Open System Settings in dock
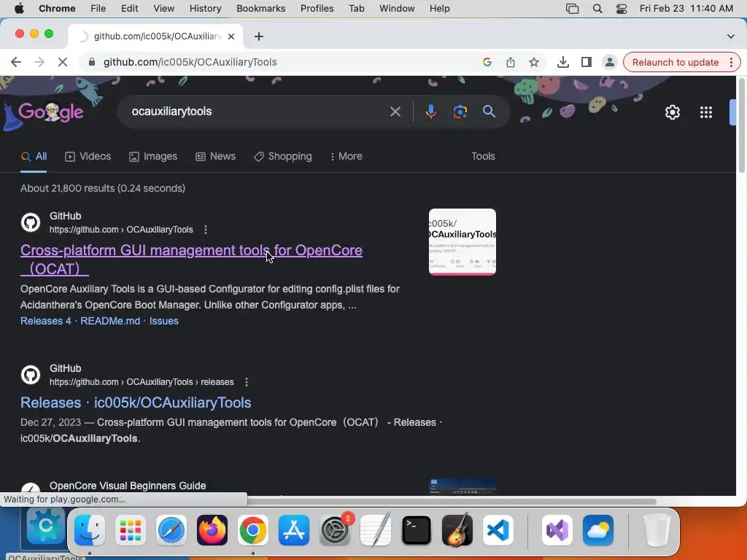Image resolution: width=747 pixels, height=560 pixels. pyautogui.click(x=334, y=530)
